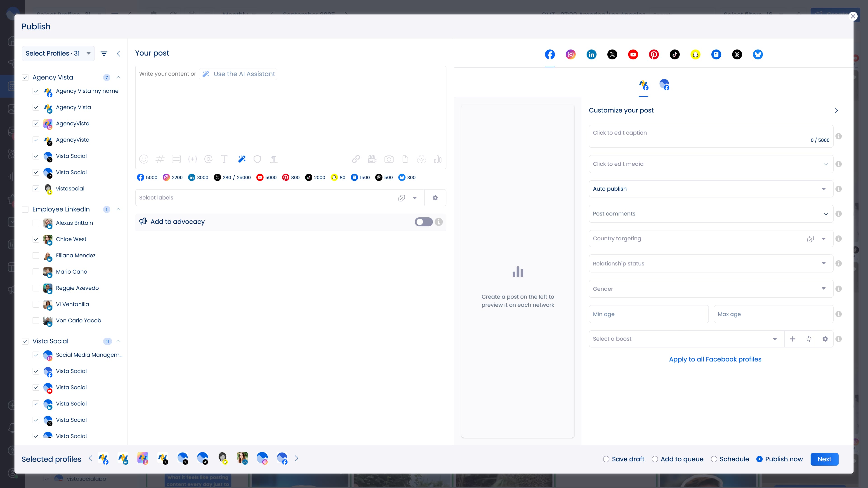Open the AI Assistant magic wand tool
The width and height of the screenshot is (868, 488).
click(x=242, y=159)
